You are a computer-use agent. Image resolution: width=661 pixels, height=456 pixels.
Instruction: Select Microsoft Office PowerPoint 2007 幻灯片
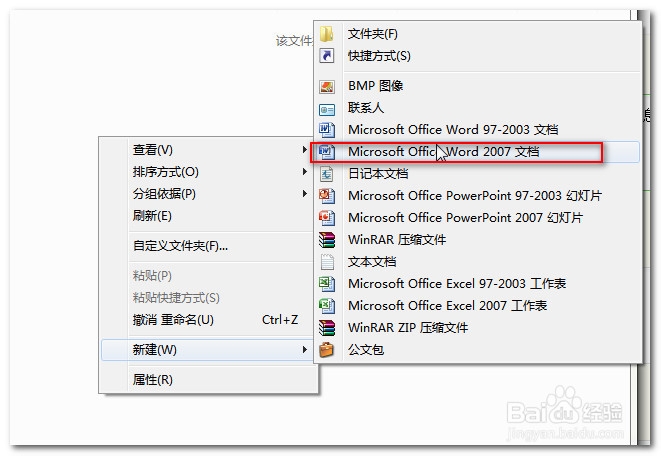478,217
